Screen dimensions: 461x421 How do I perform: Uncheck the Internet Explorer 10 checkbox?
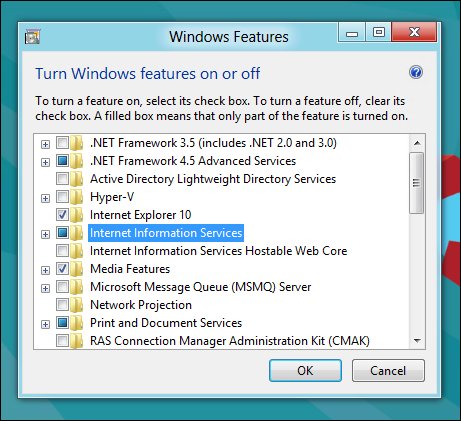point(62,215)
